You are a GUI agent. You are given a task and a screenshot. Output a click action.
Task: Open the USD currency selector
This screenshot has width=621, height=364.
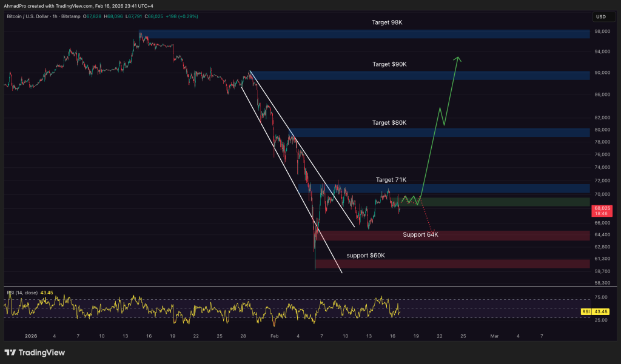click(x=601, y=17)
